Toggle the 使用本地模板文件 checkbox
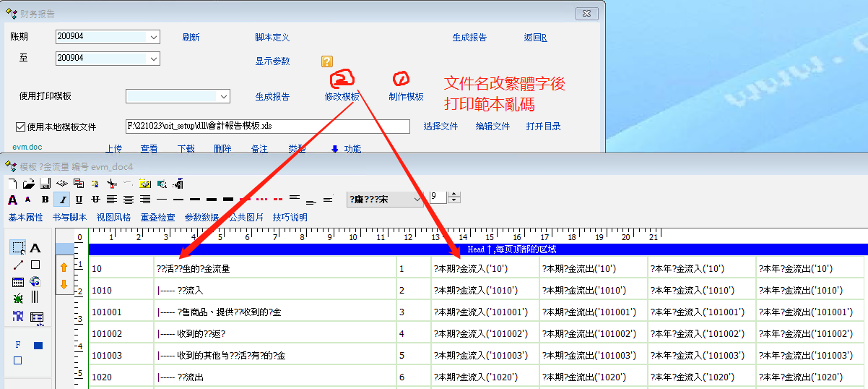The image size is (868, 389). click(21, 127)
